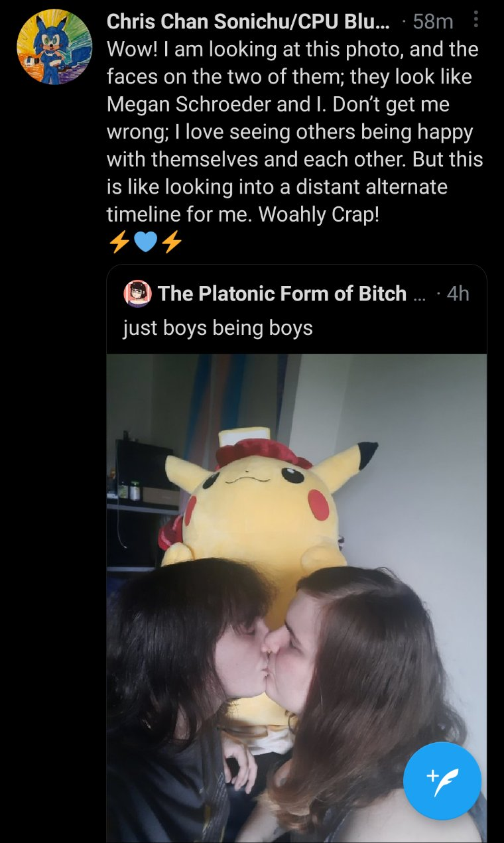Click the blue heart emoji in tweet

pos(145,243)
